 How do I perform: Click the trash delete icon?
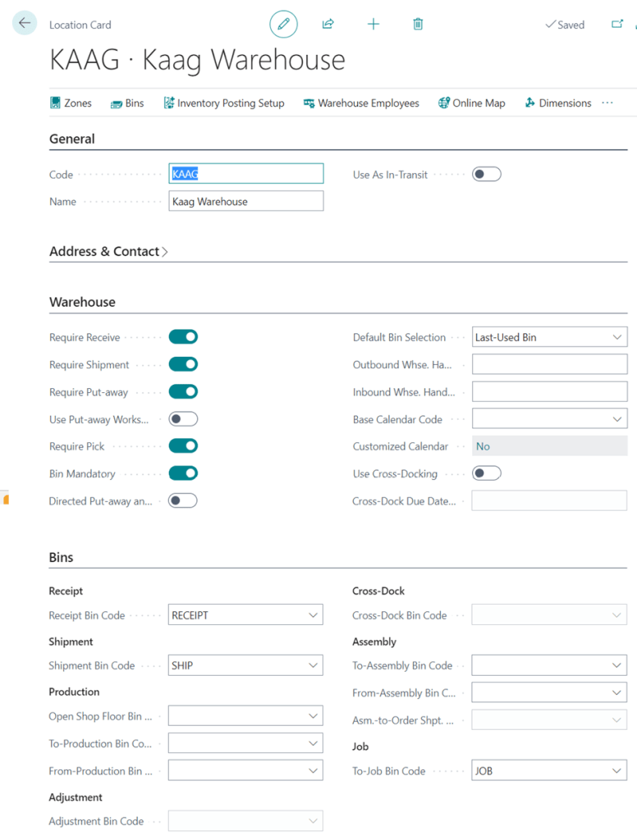coord(418,25)
